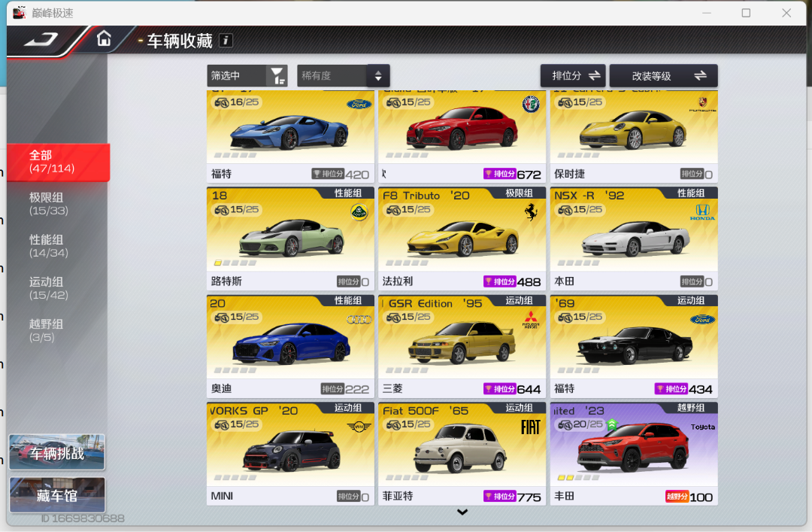
Task: Click the gray 排位分 222 badge on 奥迪 card
Action: point(332,389)
